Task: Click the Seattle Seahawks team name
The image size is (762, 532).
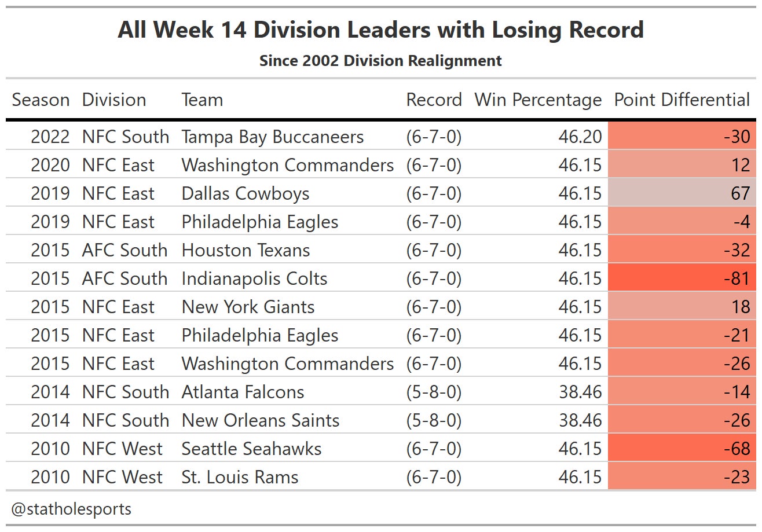Action: coord(251,449)
